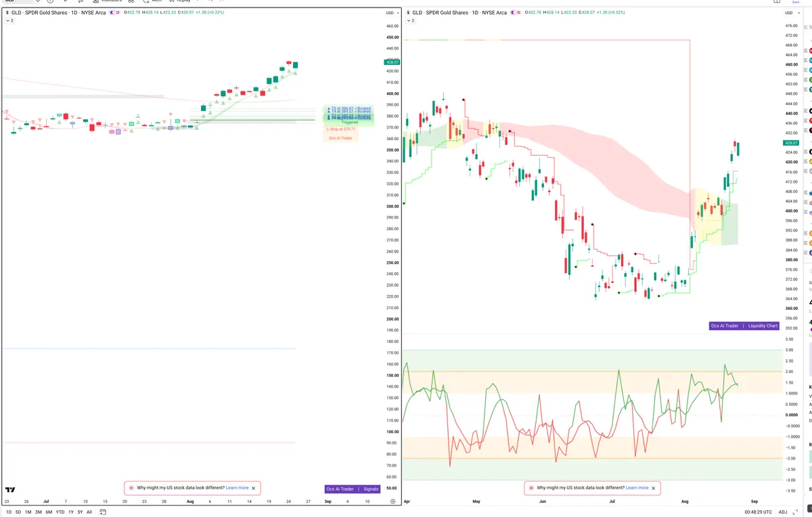Click the TradingView logo in left chart
Viewport: 812px width, 517px height.
tap(10, 490)
